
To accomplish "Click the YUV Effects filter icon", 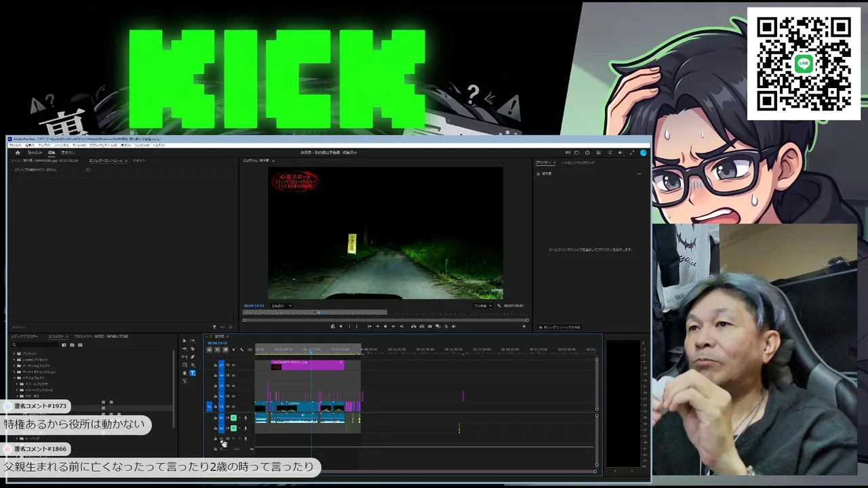I will (80, 345).
